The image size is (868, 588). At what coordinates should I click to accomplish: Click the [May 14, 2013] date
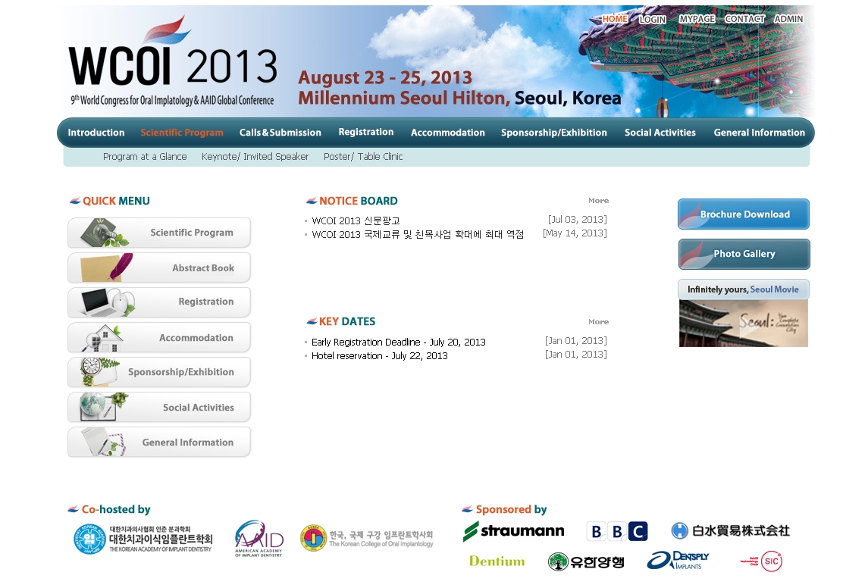point(575,233)
